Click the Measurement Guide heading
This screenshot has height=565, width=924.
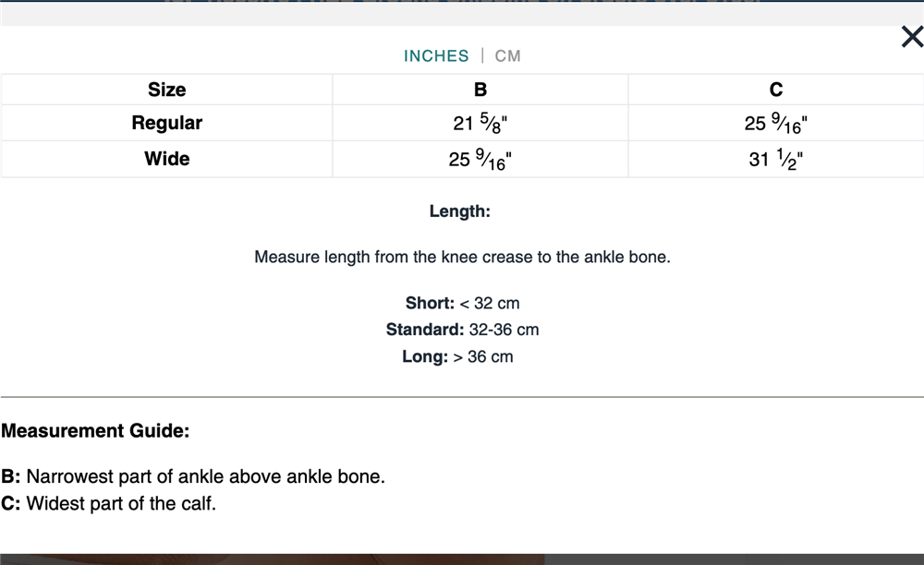click(x=95, y=431)
